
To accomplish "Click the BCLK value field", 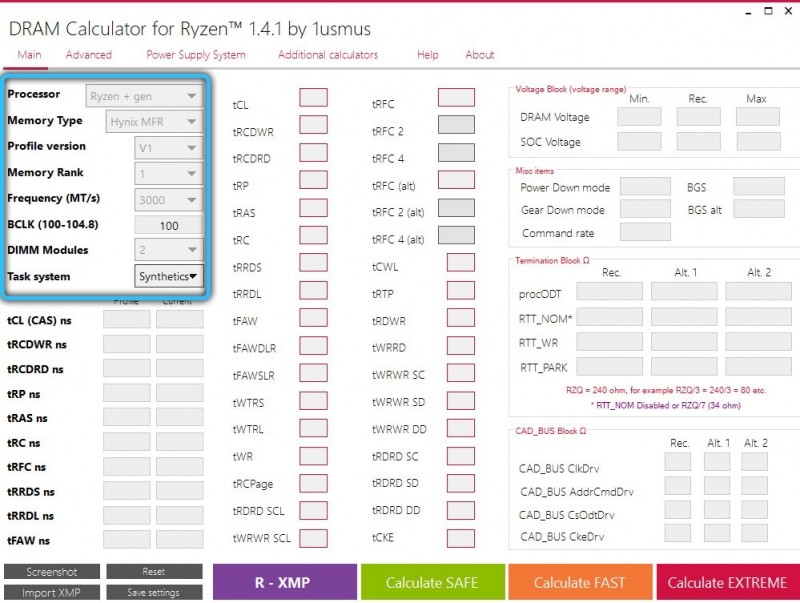I will pyautogui.click(x=168, y=225).
